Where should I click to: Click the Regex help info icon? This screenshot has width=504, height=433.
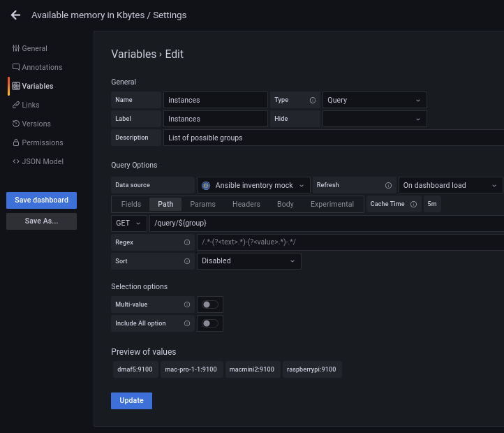pyautogui.click(x=187, y=242)
